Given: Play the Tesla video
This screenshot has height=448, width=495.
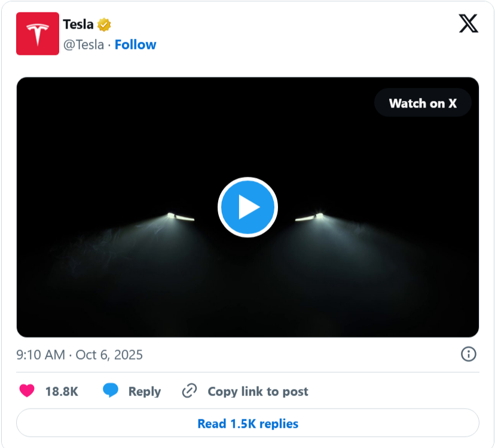Looking at the screenshot, I should point(247,207).
